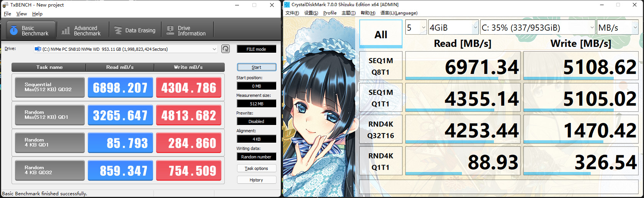Run the SEQ1M Q8T1 test
The height and width of the screenshot is (198, 644).
tap(380, 66)
